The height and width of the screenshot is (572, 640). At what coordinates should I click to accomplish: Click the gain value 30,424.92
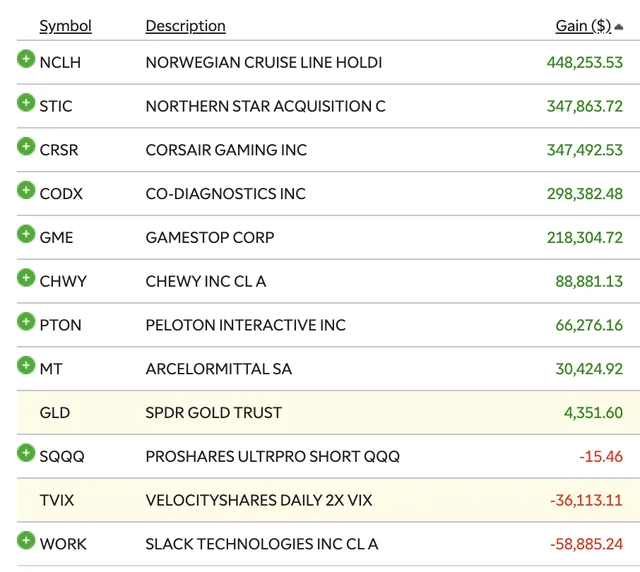click(x=589, y=369)
